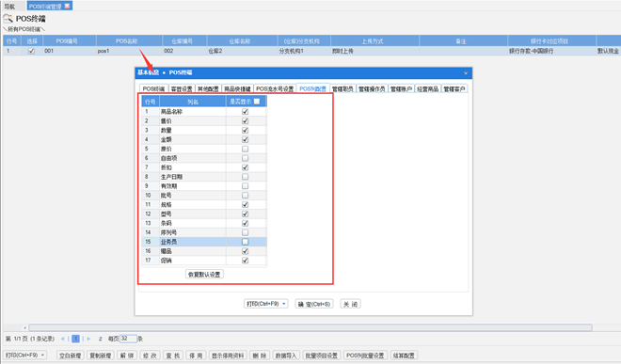621x364 pixels.
Task: Click the 批量项目设置 button
Action: pyautogui.click(x=322, y=356)
